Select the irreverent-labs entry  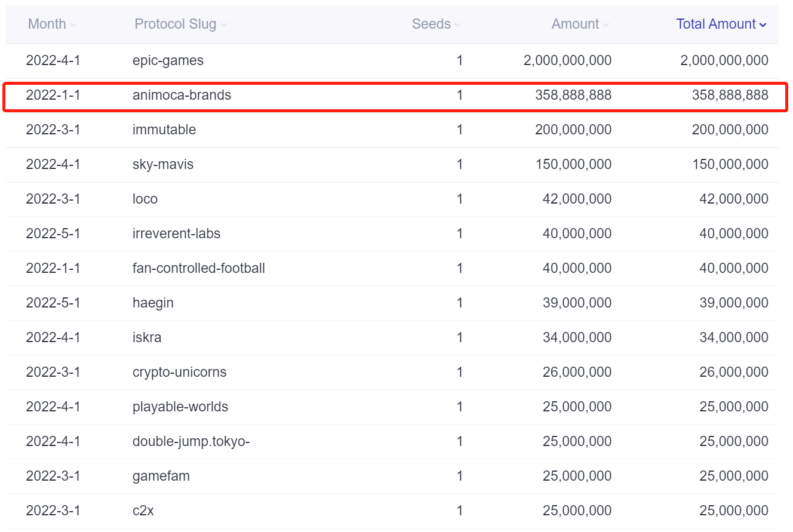[177, 233]
